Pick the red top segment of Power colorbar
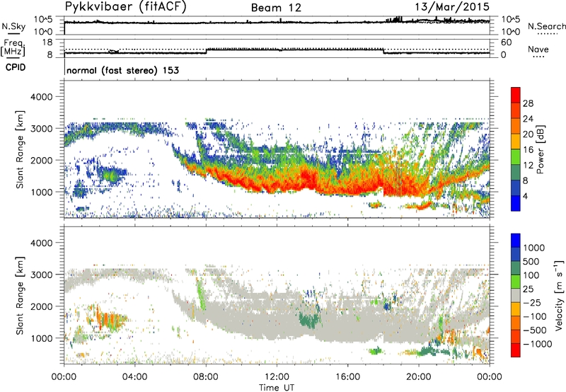Viewport: 566px width, 392px height. pos(516,96)
